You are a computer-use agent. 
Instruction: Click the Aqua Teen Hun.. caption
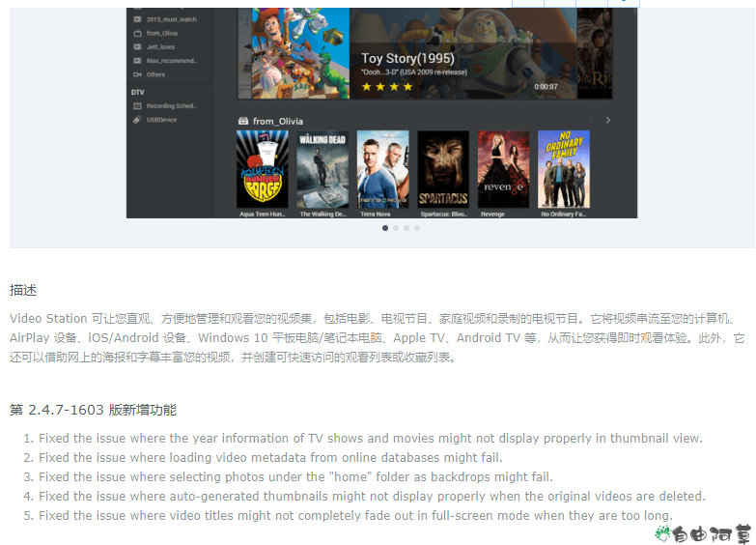click(263, 214)
